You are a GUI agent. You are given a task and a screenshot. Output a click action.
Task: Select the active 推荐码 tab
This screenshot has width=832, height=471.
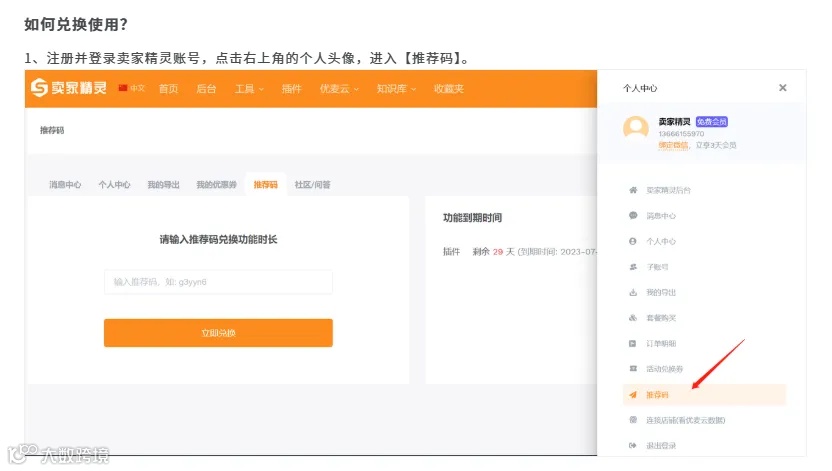265,185
